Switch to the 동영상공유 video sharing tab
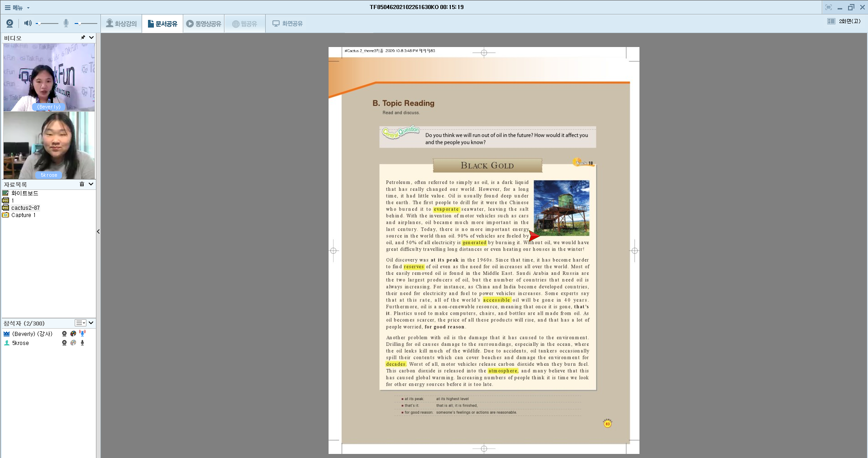The width and height of the screenshot is (868, 458). pyautogui.click(x=204, y=24)
